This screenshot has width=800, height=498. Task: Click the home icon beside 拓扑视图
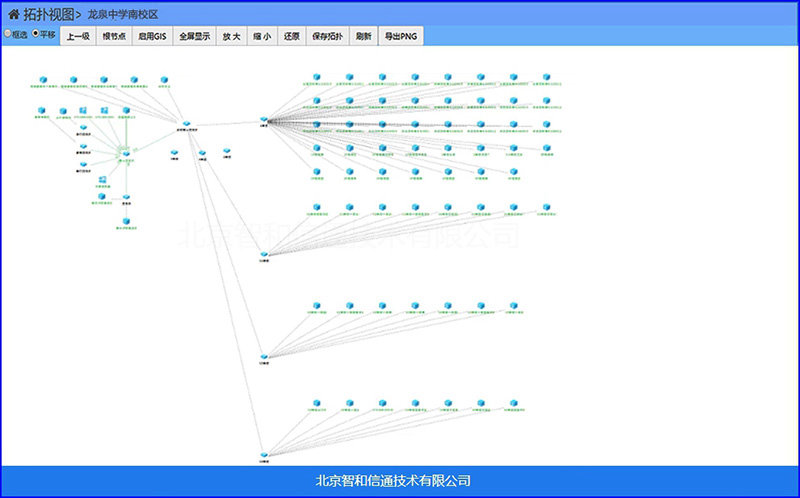[14, 14]
